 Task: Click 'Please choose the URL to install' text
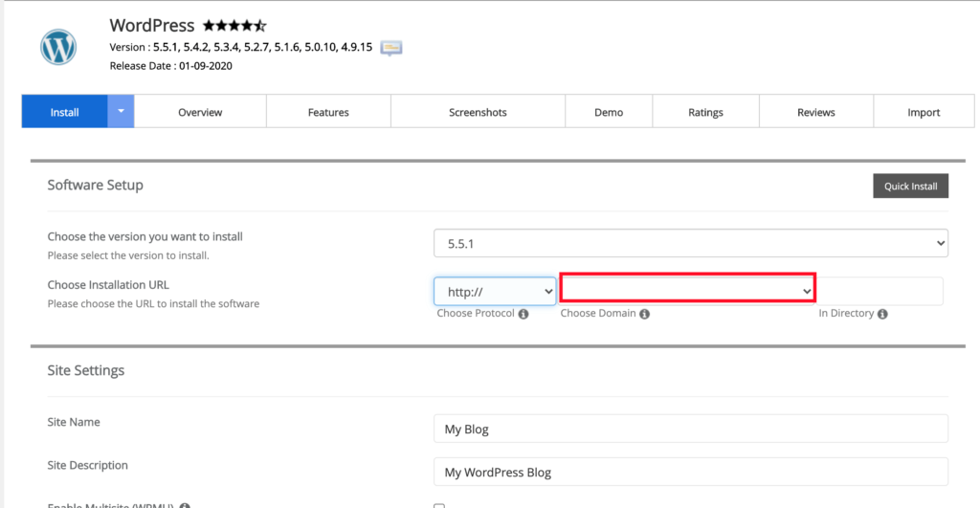pyautogui.click(x=153, y=303)
